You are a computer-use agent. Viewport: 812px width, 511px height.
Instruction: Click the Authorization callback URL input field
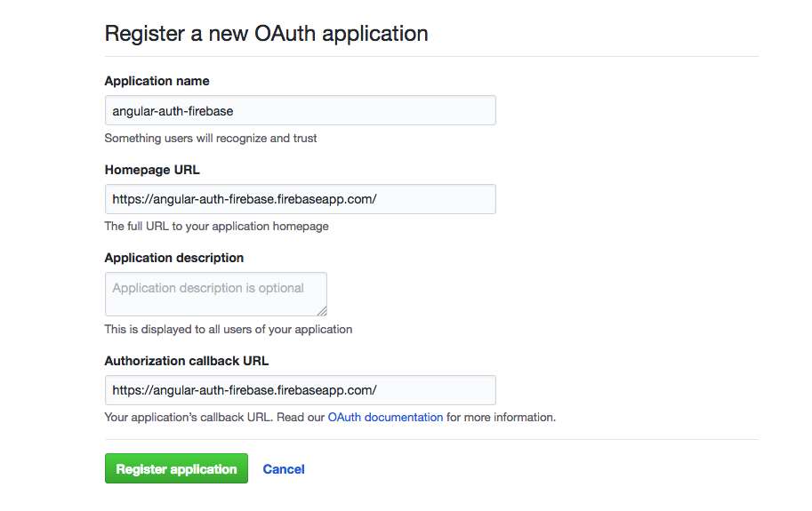coord(301,390)
